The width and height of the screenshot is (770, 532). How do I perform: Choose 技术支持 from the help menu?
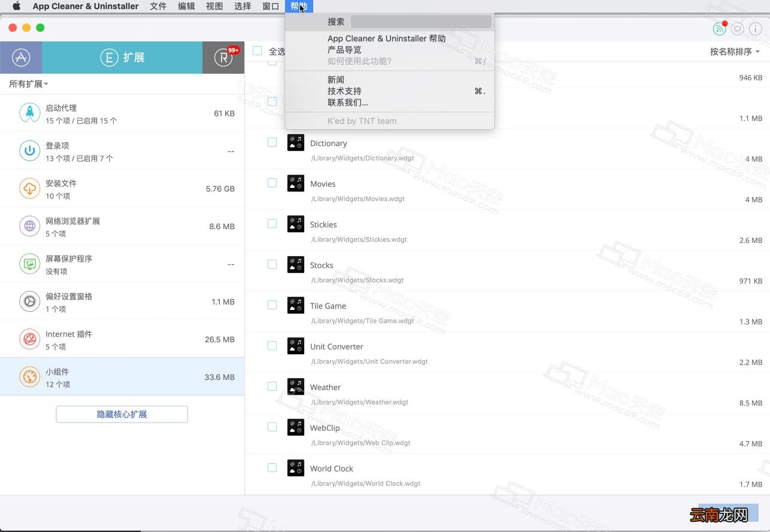(x=344, y=91)
